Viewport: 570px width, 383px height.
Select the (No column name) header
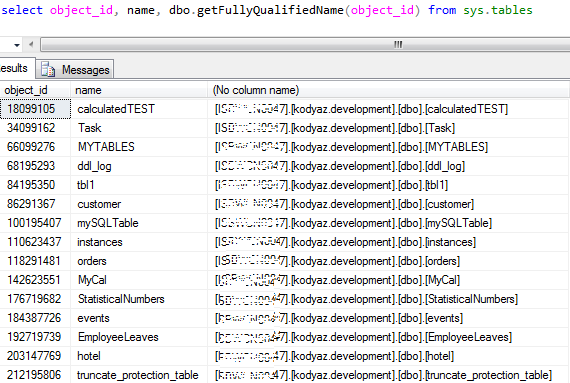coord(389,90)
